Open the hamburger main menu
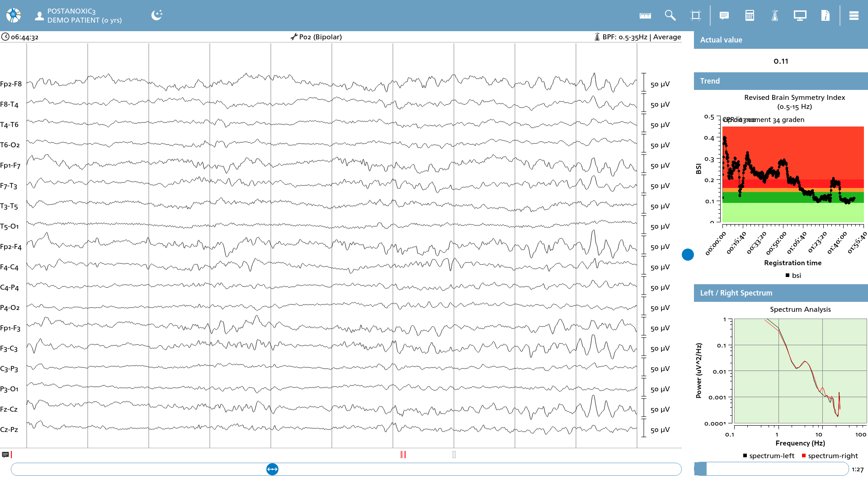Image resolution: width=868 pixels, height=488 pixels. point(854,16)
